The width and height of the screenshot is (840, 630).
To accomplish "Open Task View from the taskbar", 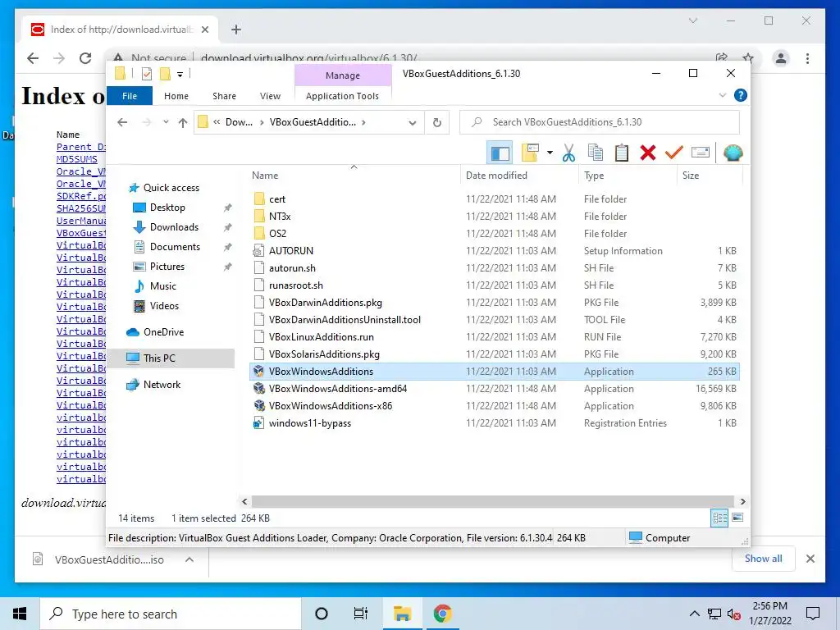I will tap(361, 614).
